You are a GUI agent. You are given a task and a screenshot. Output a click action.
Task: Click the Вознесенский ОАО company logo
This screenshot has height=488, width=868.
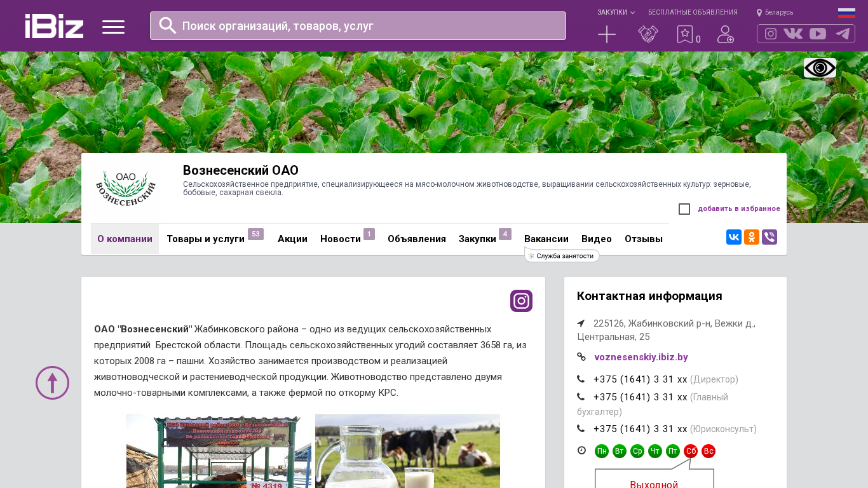point(125,188)
